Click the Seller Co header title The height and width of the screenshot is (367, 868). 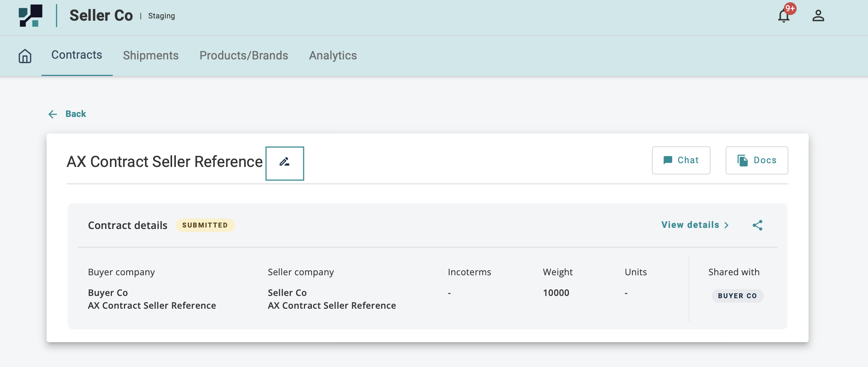tap(101, 16)
